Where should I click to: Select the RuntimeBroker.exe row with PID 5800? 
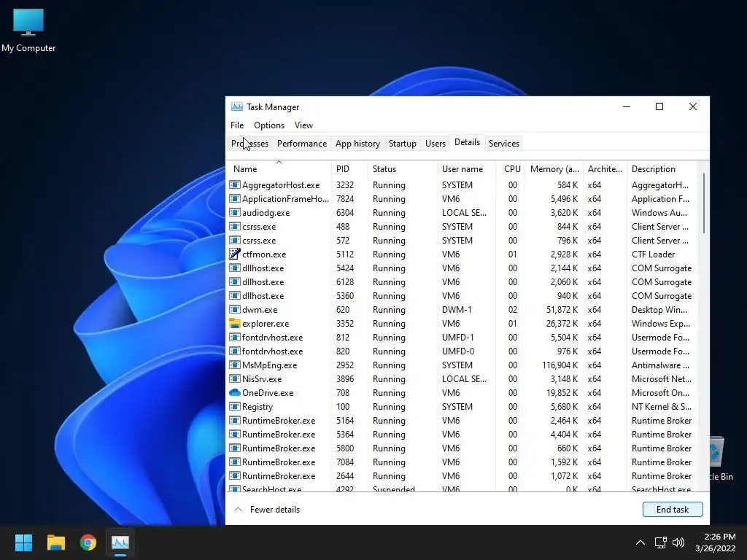tap(462, 448)
